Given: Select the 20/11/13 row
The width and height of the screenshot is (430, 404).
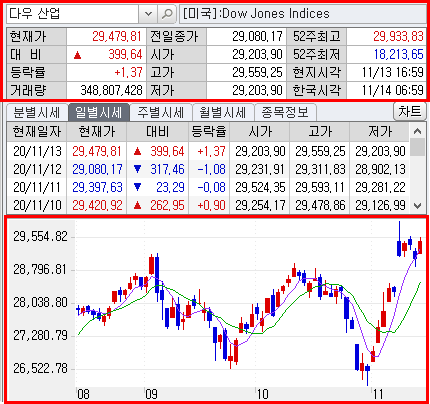Looking at the screenshot, I should click(x=208, y=151).
